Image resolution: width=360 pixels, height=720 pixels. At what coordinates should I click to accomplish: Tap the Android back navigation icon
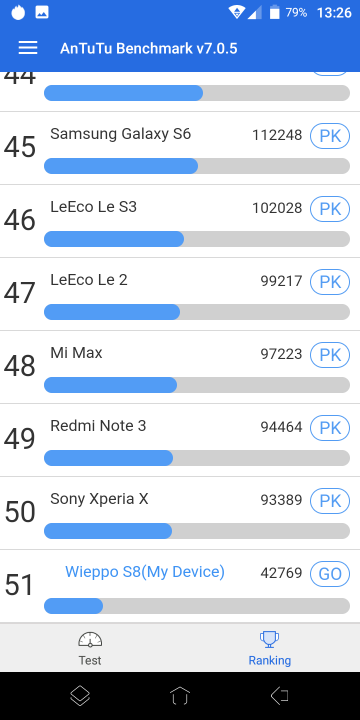[x=279, y=696]
